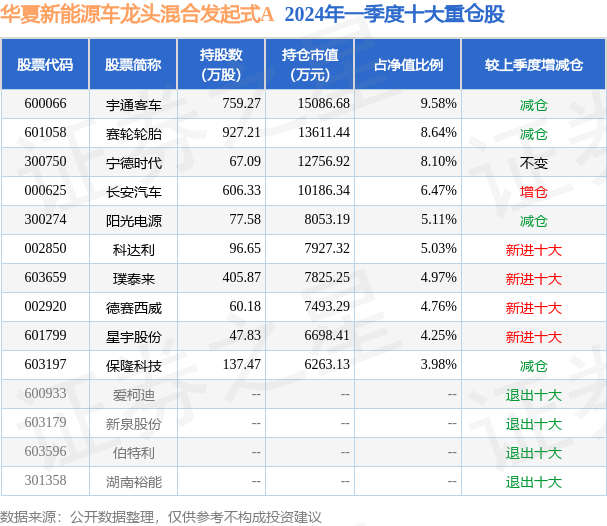The height and width of the screenshot is (526, 607).
Task: Click share count 606.33
Action: coord(241,191)
